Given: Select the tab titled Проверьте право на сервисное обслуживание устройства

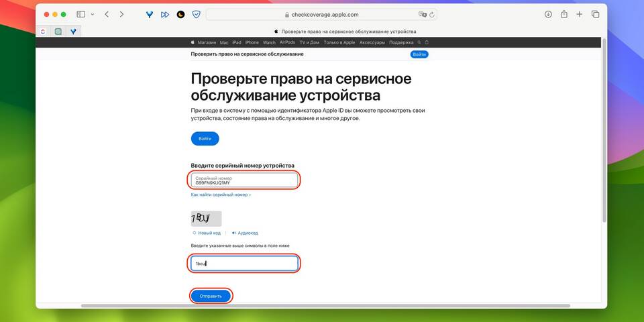Looking at the screenshot, I should (x=344, y=32).
